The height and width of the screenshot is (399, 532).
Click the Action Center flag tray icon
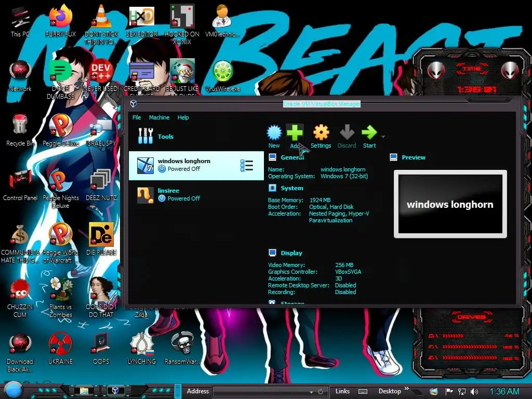(x=449, y=392)
